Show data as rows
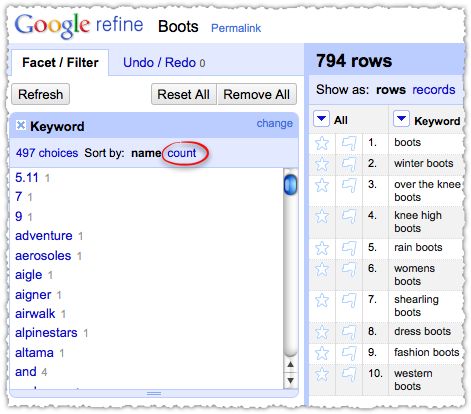Viewport: 471px width, 414px height. pos(391,90)
